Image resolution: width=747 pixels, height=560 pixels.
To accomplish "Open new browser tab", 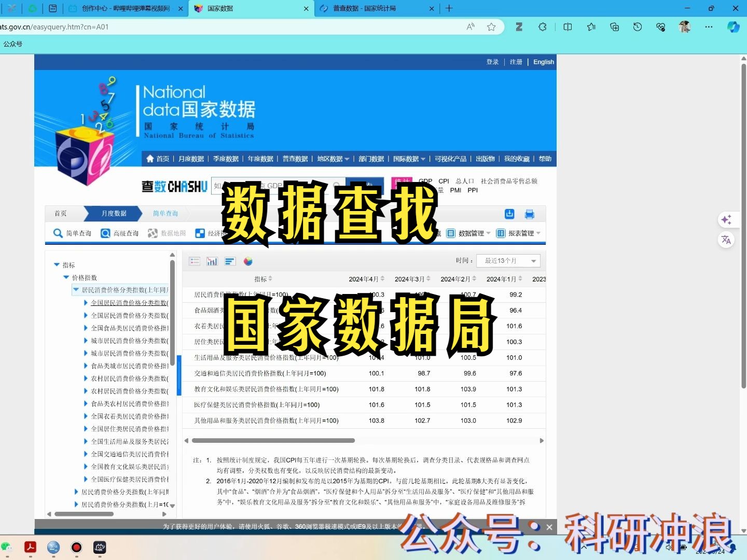I will (449, 8).
